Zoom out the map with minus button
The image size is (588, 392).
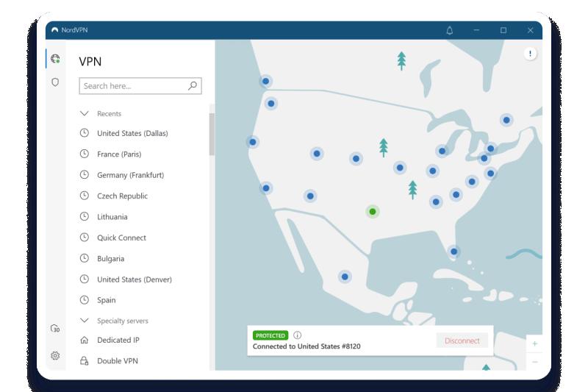tap(535, 362)
